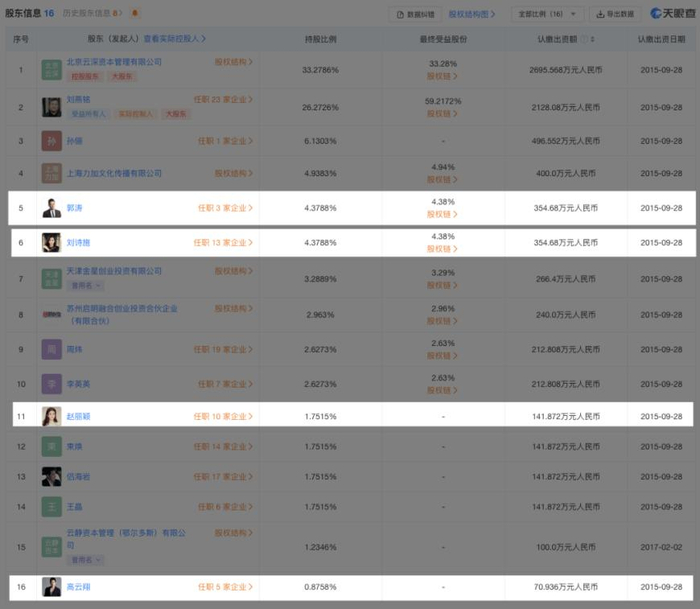Open 股权链 under 3.29%
Image resolution: width=700 pixels, height=609 pixels.
coord(442,285)
